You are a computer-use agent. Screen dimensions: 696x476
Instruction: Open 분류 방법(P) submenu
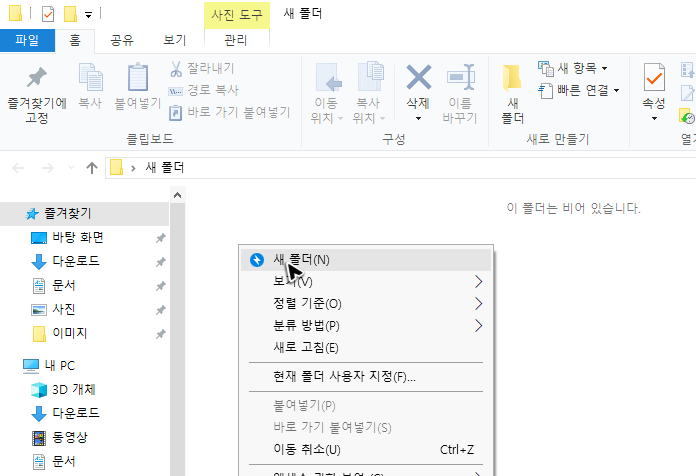coord(366,325)
